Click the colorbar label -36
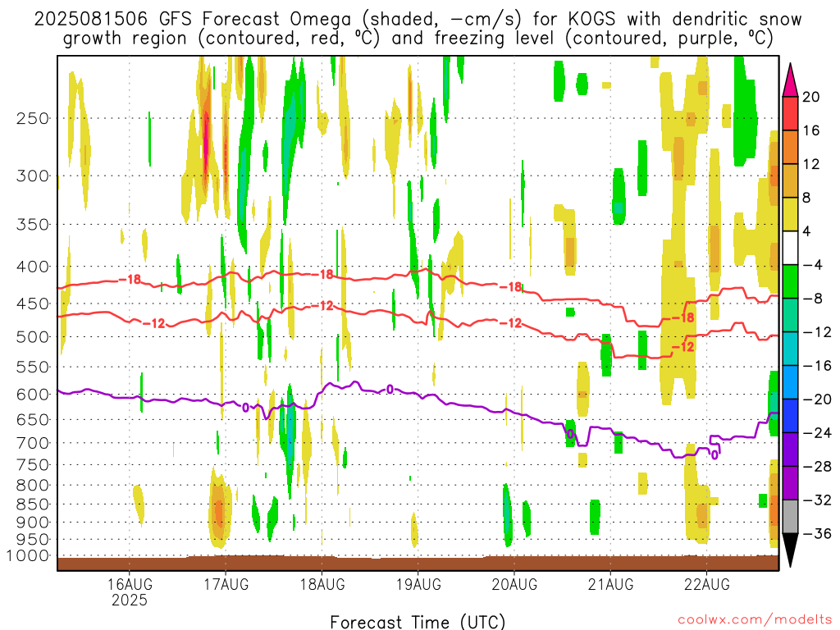 [x=817, y=534]
